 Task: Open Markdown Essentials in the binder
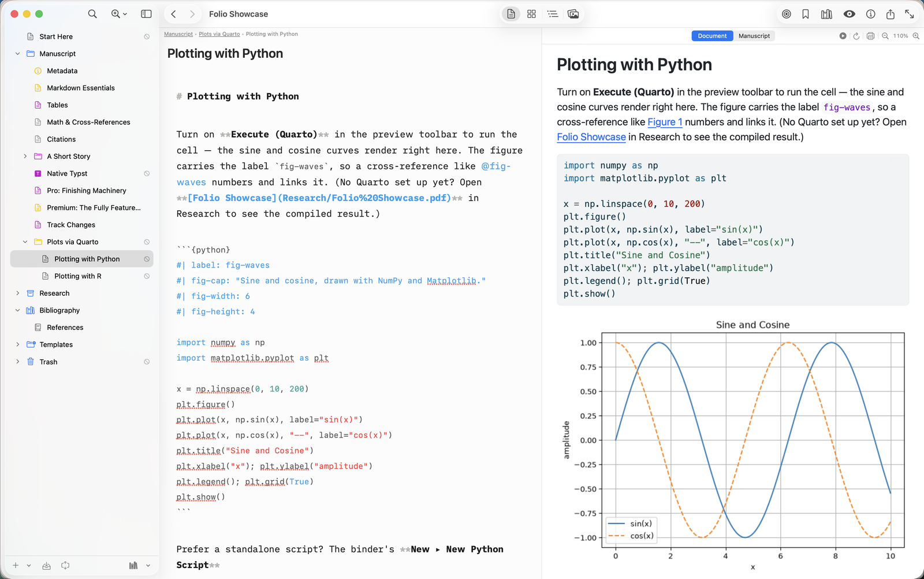pyautogui.click(x=81, y=88)
